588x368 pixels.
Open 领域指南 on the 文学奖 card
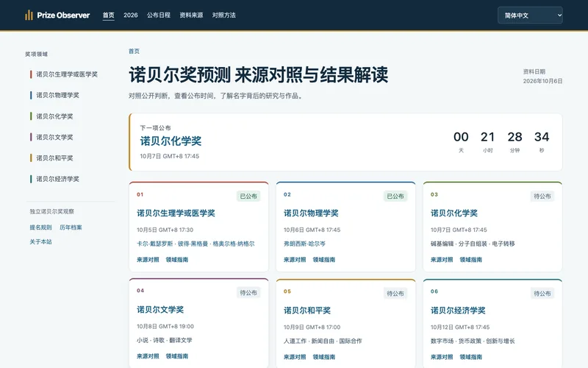point(177,356)
